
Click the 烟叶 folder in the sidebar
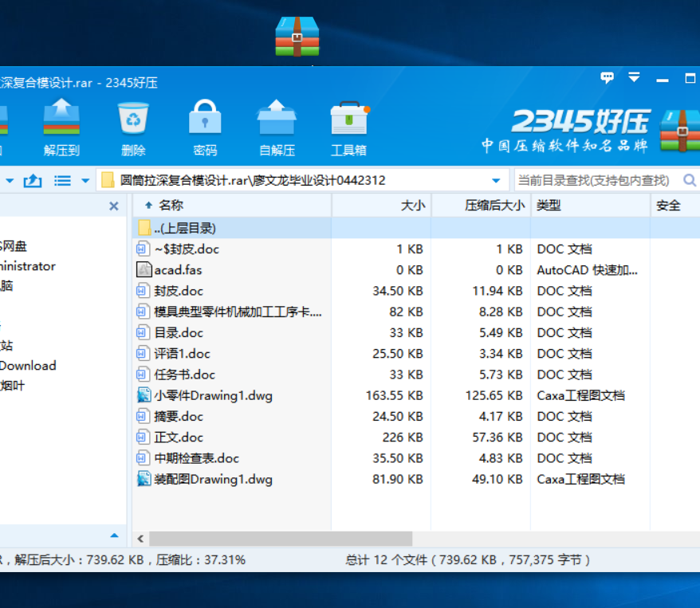click(13, 386)
